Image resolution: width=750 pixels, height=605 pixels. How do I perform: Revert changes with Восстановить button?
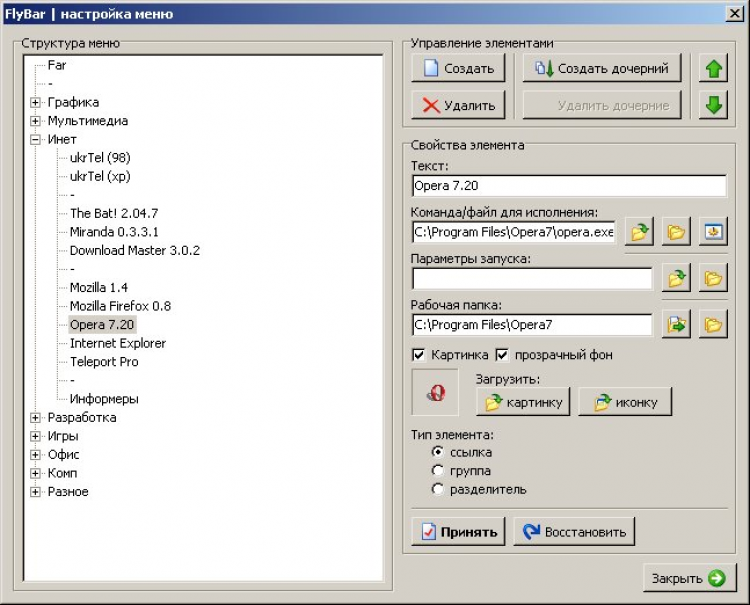tap(574, 531)
